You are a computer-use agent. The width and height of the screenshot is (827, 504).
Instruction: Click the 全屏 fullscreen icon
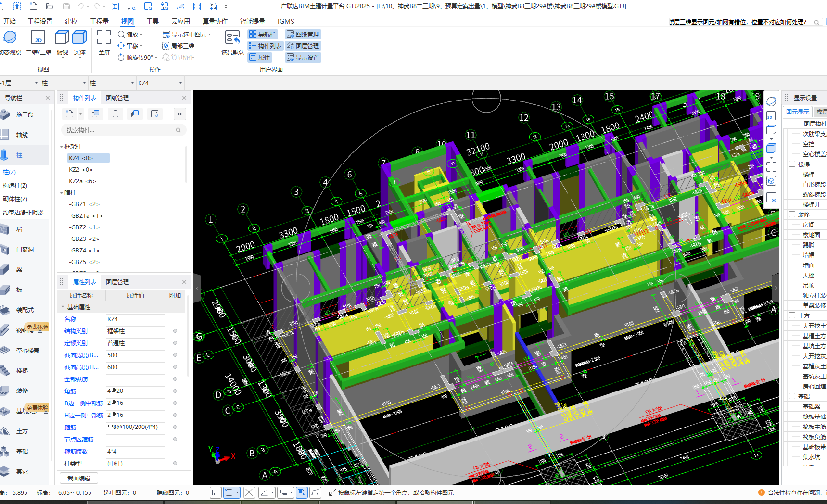click(x=104, y=38)
